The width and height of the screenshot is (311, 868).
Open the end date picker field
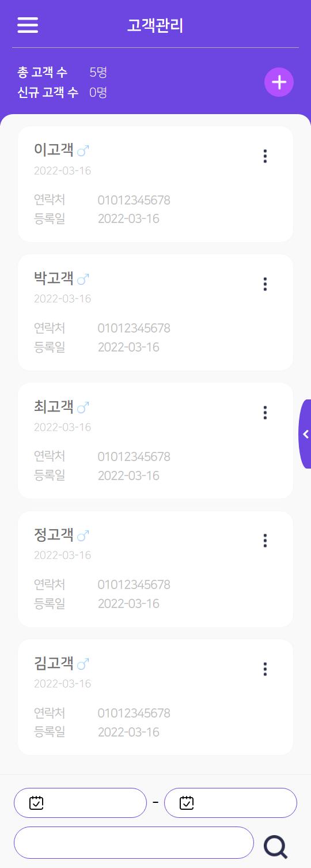point(230,803)
